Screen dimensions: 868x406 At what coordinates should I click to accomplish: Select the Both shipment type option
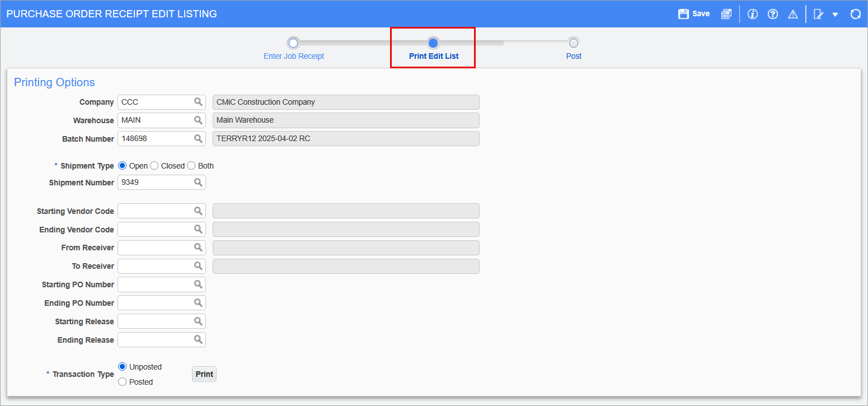[193, 165]
